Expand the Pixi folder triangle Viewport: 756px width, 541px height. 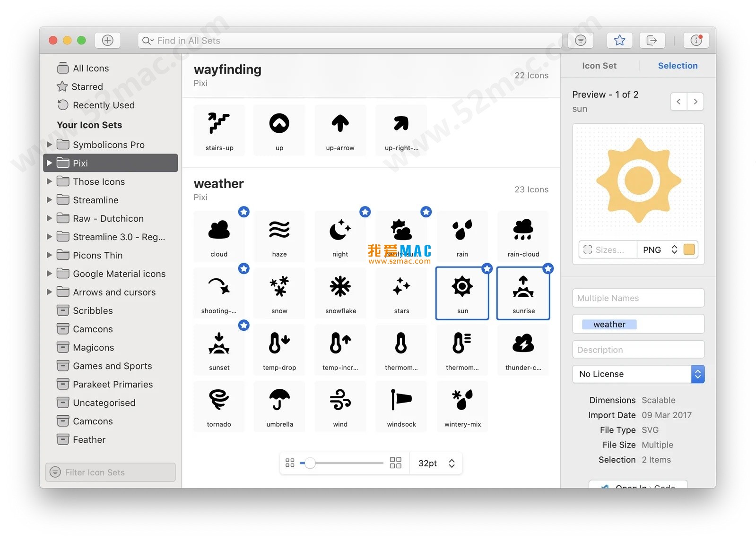click(x=50, y=163)
